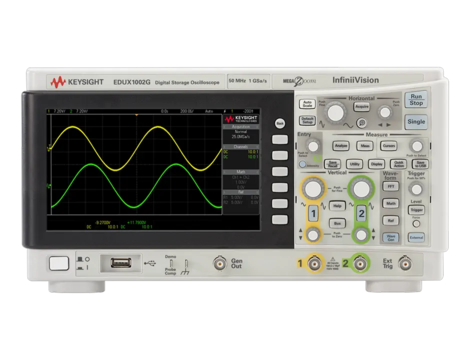Open the Meas measurement menu
This screenshot has width=470, height=360.
click(365, 146)
